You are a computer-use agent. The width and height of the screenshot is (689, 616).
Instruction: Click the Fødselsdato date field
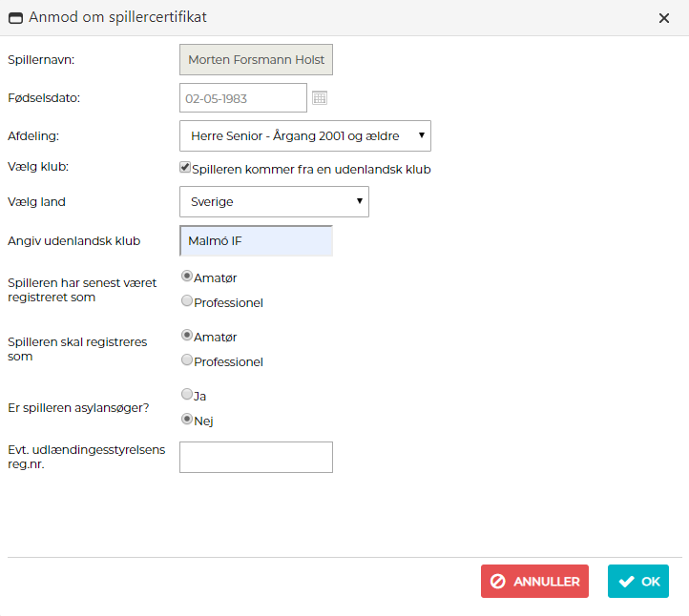242,97
